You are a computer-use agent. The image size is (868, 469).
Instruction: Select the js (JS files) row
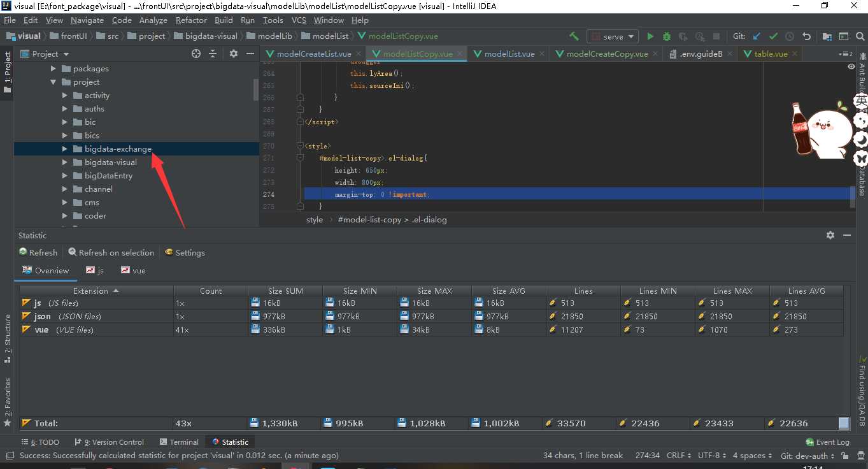coord(432,303)
